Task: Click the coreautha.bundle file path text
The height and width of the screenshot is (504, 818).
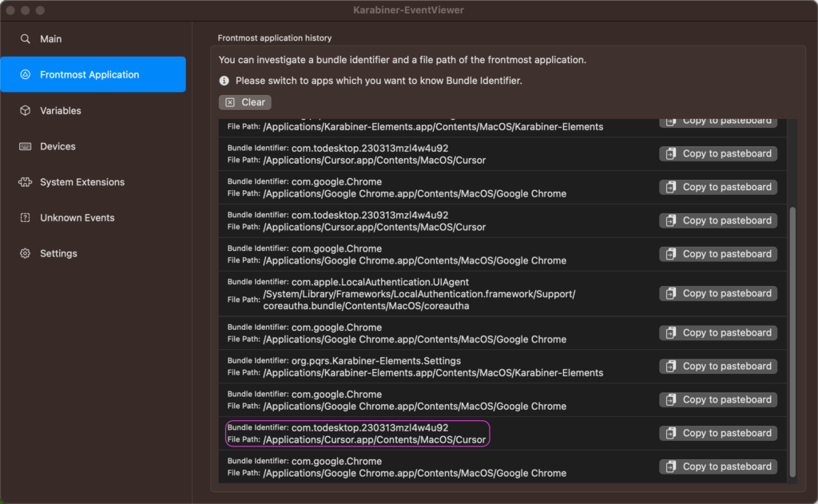Action: [419, 300]
